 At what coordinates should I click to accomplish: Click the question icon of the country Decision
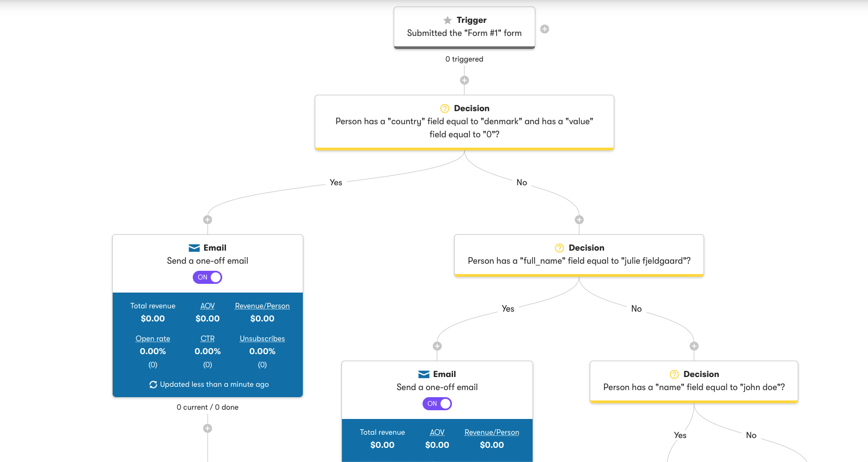click(445, 108)
